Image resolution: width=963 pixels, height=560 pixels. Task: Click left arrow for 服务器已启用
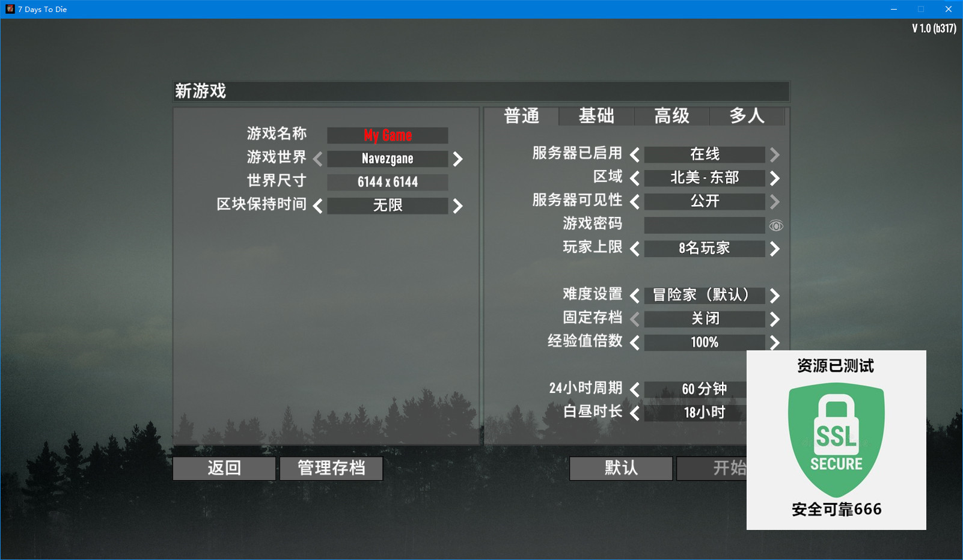635,155
